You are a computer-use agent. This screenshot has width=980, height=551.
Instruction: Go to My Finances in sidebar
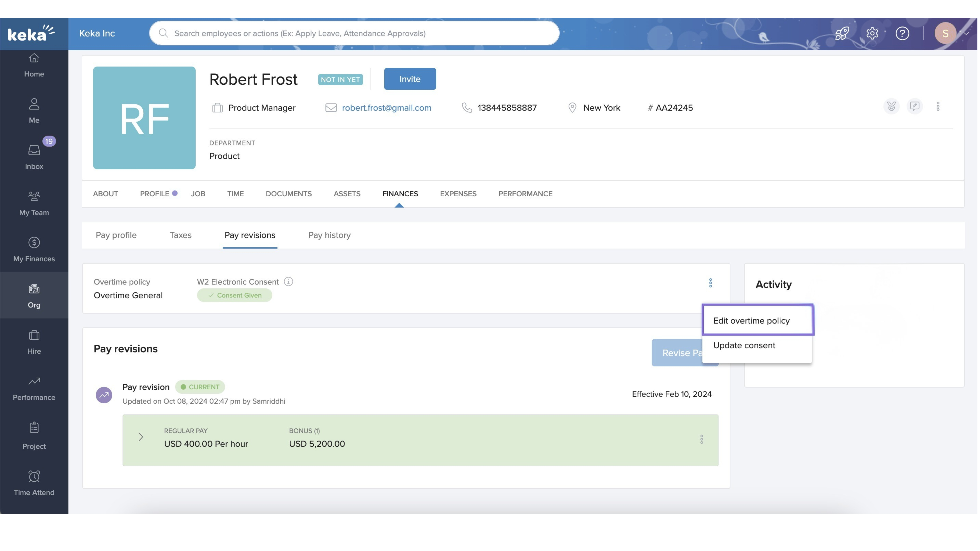34,249
